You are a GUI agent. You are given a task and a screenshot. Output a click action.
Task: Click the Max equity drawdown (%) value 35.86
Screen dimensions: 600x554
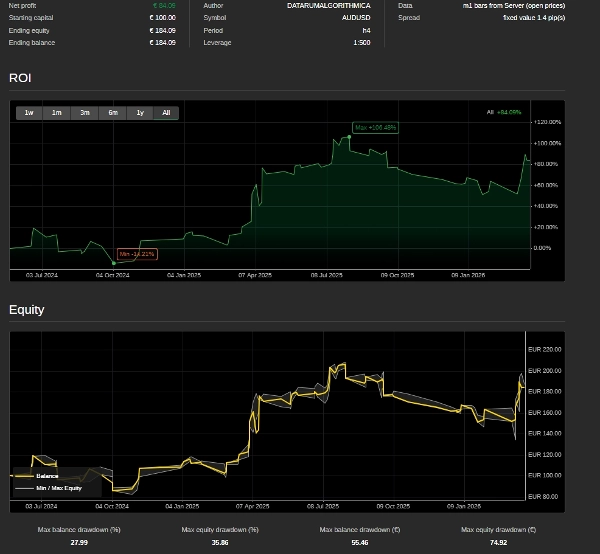pyautogui.click(x=220, y=542)
